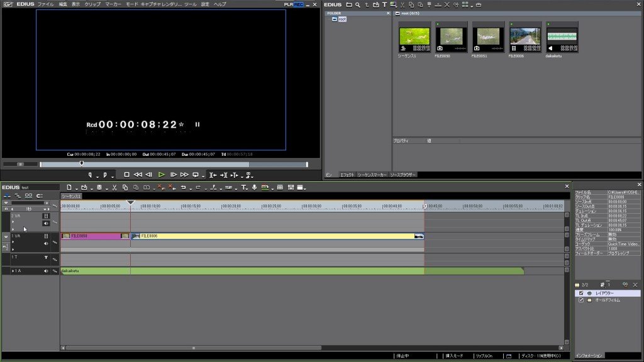Select the シーケンス1 timeline tab
Image resolution: width=644 pixels, height=362 pixels.
(x=72, y=197)
